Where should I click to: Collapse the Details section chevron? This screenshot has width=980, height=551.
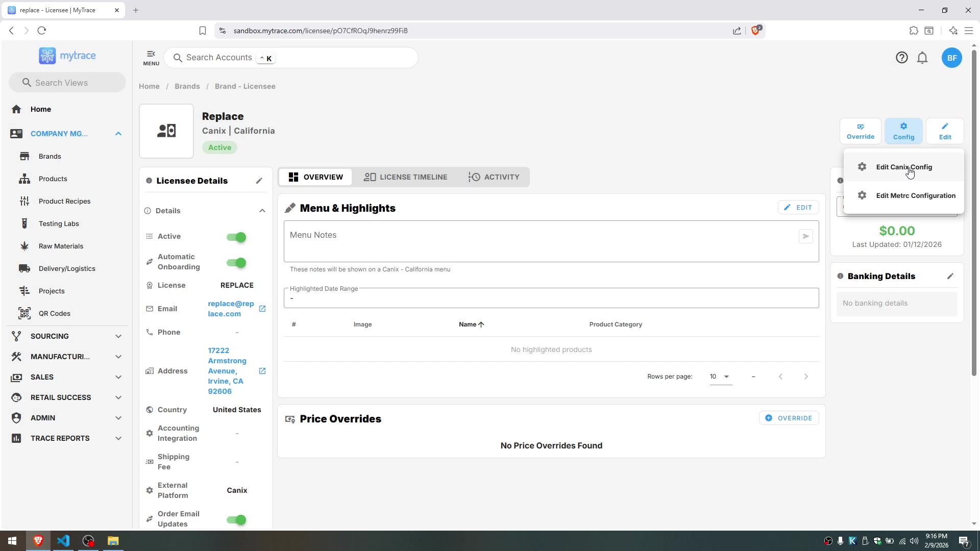262,211
